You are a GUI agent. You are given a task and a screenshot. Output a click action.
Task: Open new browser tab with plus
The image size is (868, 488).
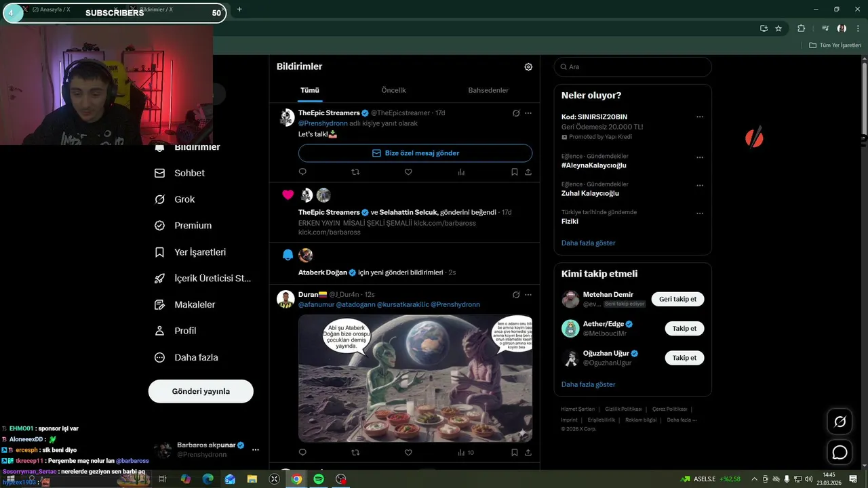239,9
